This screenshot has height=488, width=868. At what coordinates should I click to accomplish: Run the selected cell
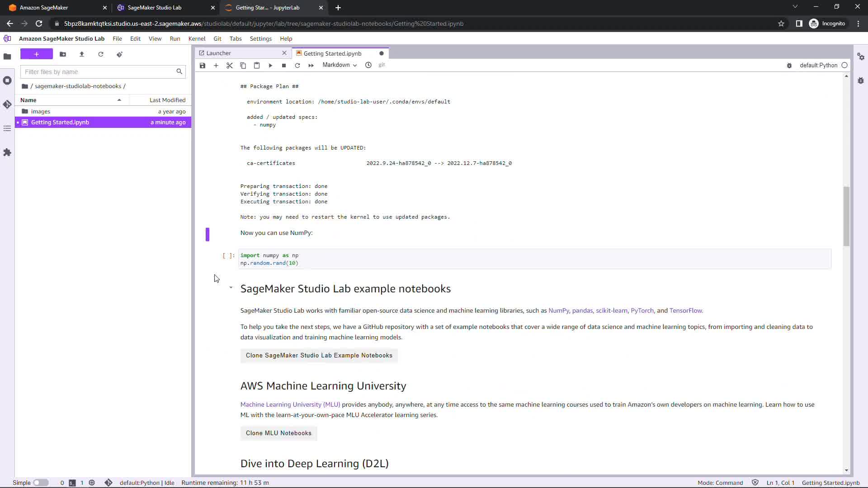270,66
